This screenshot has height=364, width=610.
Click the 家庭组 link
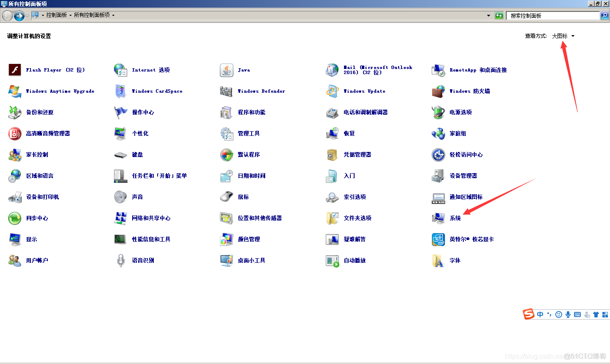point(458,133)
